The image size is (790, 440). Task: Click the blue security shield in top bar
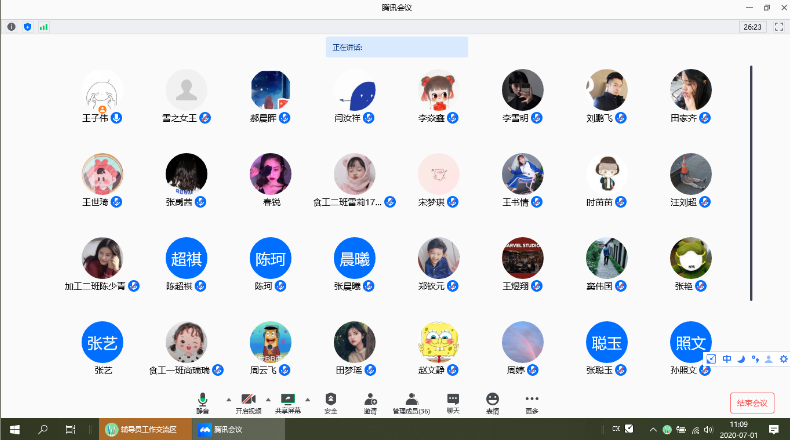(27, 27)
